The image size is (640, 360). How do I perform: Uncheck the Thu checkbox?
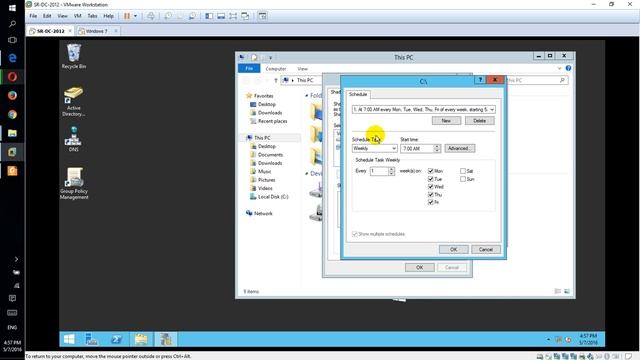click(x=431, y=194)
